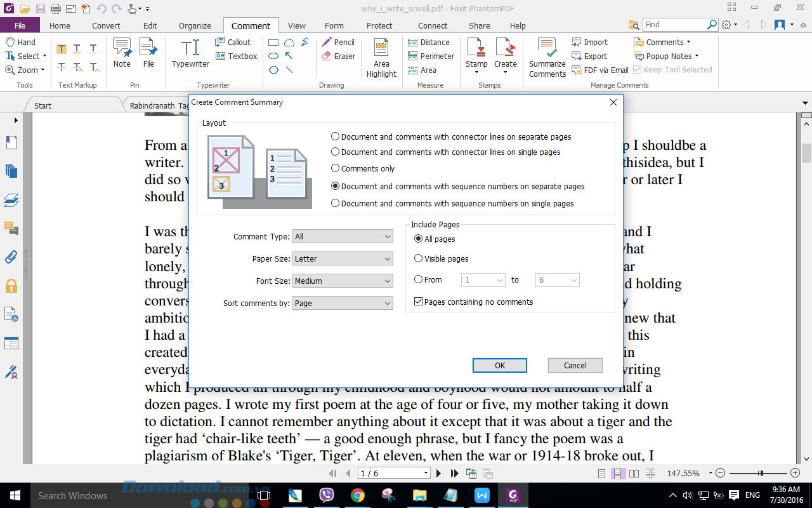The width and height of the screenshot is (812, 508).
Task: Adjust the zoom level slider
Action: pos(760,473)
